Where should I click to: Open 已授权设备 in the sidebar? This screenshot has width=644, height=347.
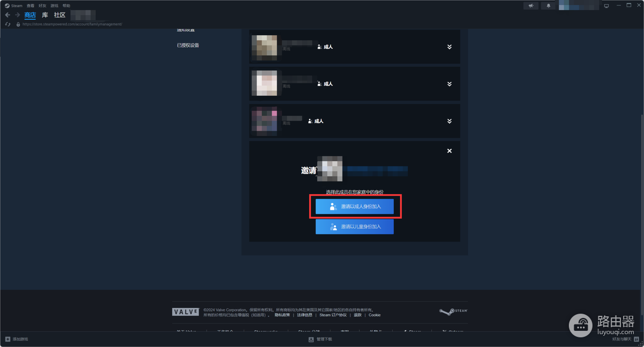(x=188, y=45)
